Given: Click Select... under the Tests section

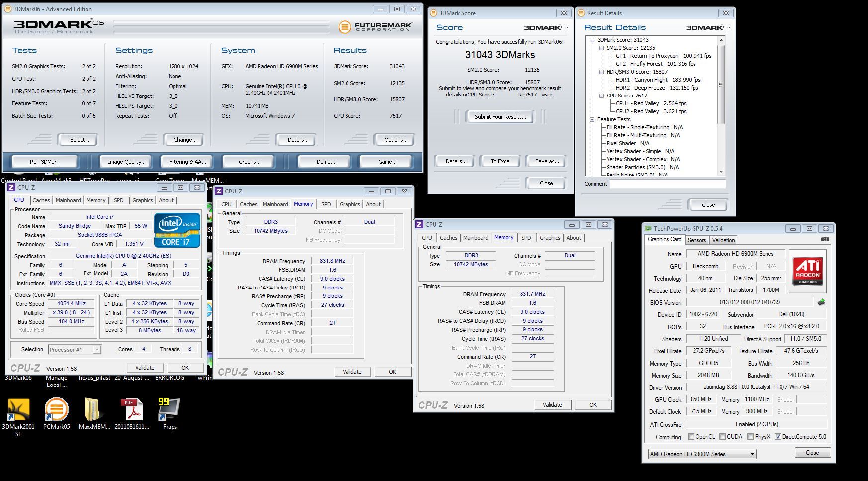Looking at the screenshot, I should coord(80,140).
